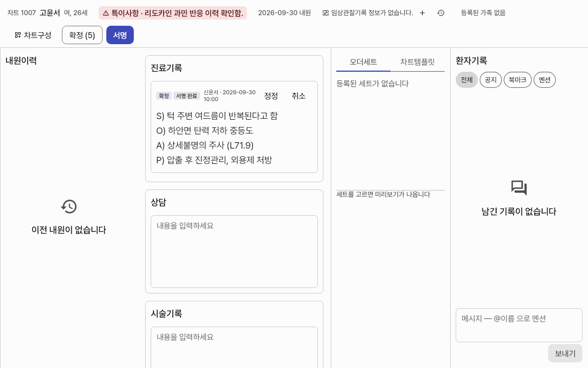Click the 서명 button
Screen dimensions: 588x368
pos(120,35)
